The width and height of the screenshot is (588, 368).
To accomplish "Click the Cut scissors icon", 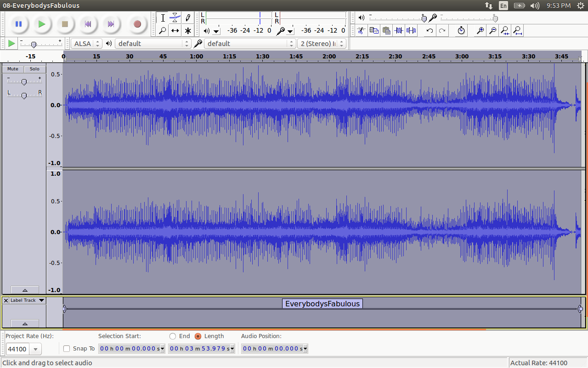I will pos(361,31).
